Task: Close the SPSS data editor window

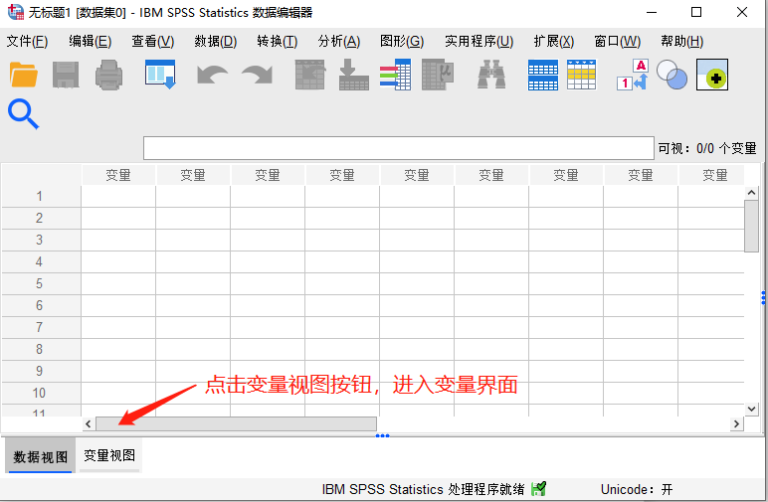Action: click(x=742, y=12)
